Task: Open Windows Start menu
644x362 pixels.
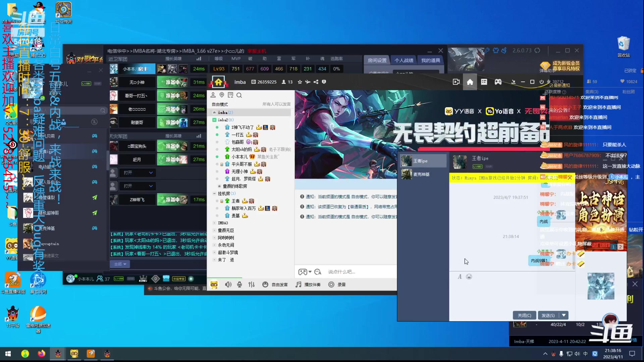Action: 8,354
